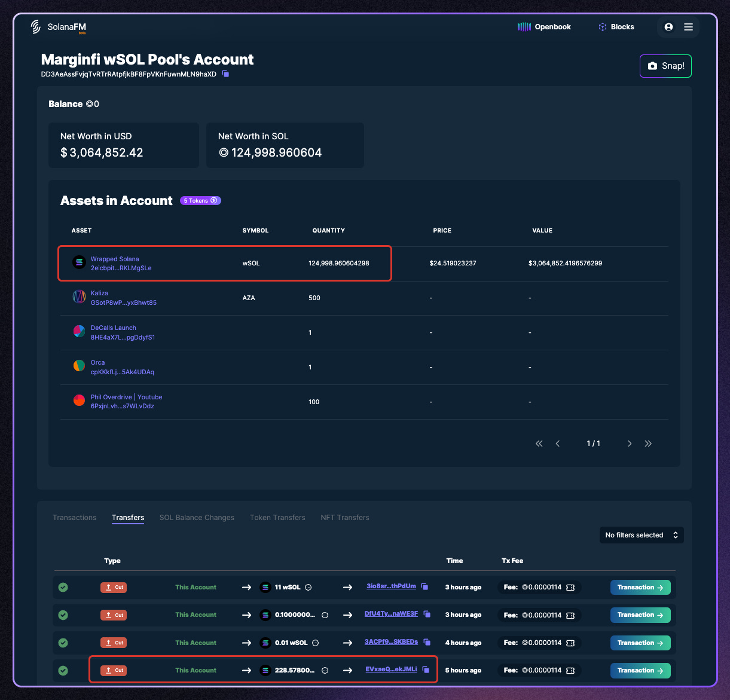Copy address DfU4Ty...naWE3F
Viewport: 730px width, 700px height.
427,615
